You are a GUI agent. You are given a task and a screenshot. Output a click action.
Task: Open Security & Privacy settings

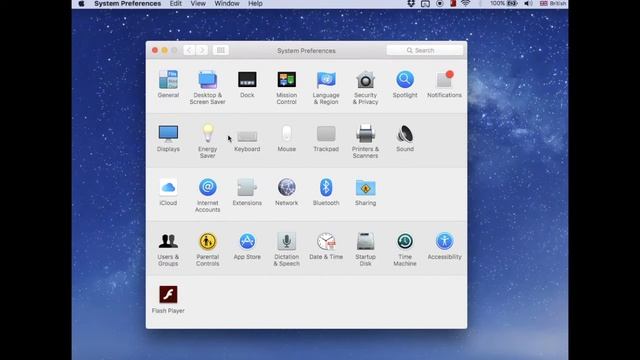[365, 87]
